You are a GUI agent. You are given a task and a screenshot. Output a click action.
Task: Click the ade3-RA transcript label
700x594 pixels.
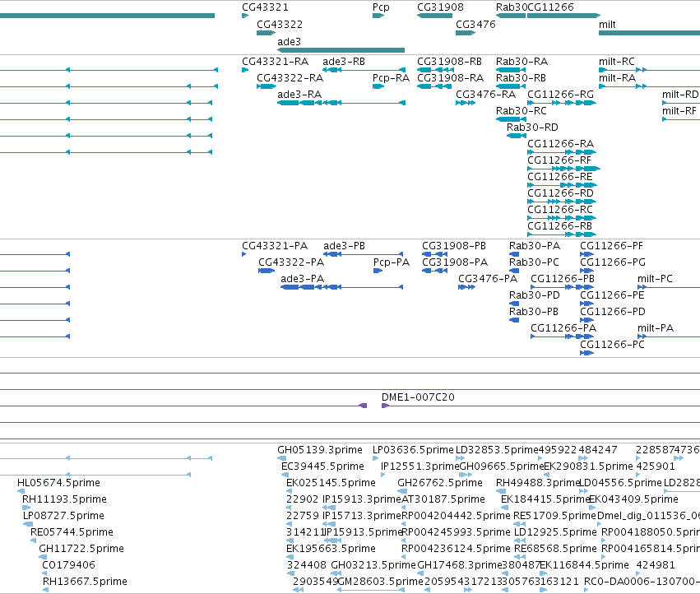click(x=299, y=95)
